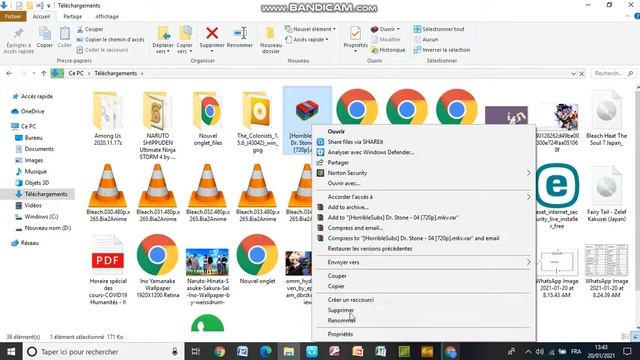Click Supprimer in context menu
Image resolution: width=640 pixels, height=360 pixels.
[340, 310]
